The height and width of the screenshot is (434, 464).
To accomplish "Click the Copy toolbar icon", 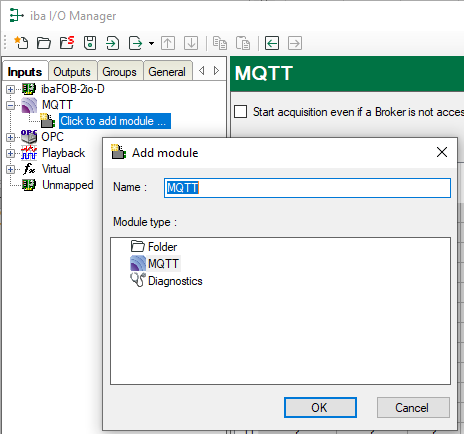I will (x=220, y=43).
